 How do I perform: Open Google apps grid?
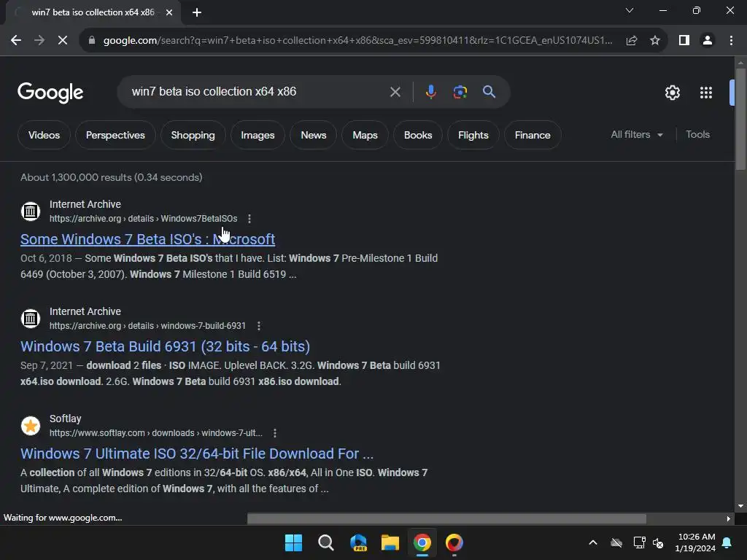(706, 93)
